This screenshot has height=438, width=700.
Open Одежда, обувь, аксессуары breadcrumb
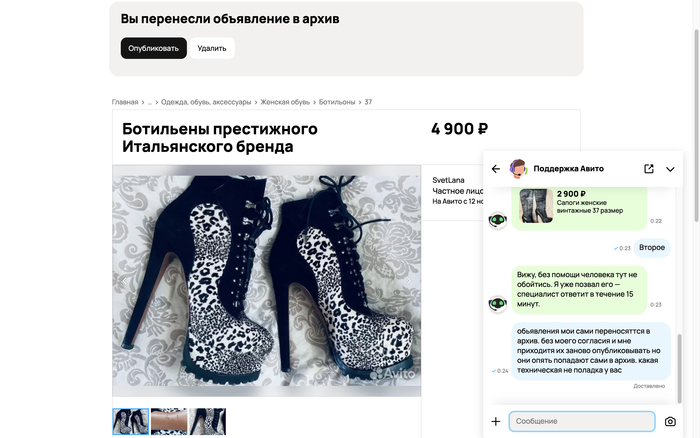pyautogui.click(x=206, y=102)
